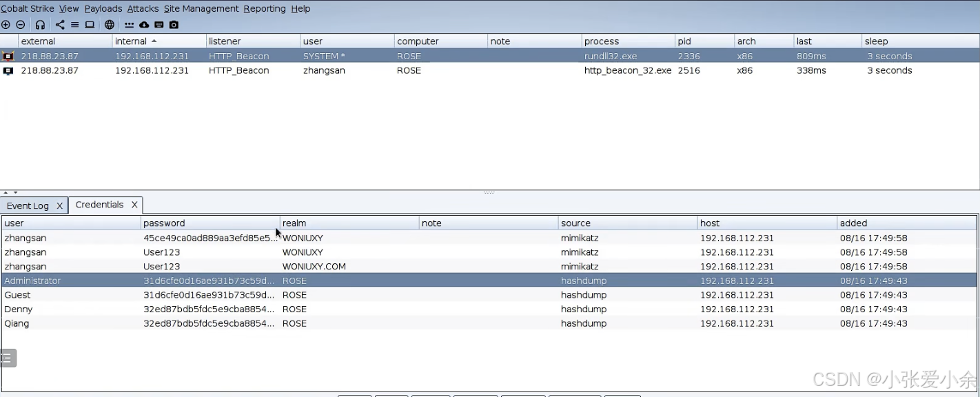Open the Site Management menu
Viewport: 980px width, 397px height.
click(x=201, y=8)
